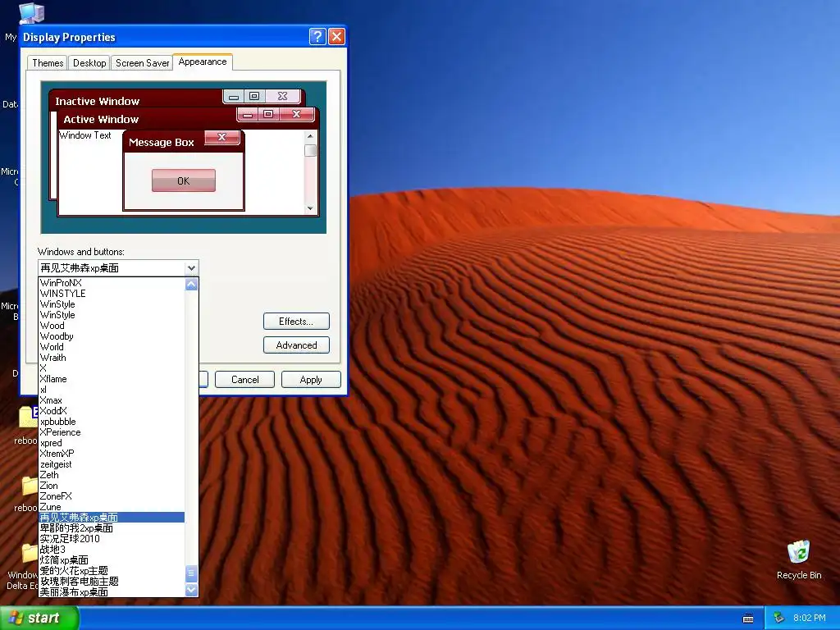Select 玫瑰刺客电脑主题 style
Screen dimensions: 840x630
click(x=112, y=582)
